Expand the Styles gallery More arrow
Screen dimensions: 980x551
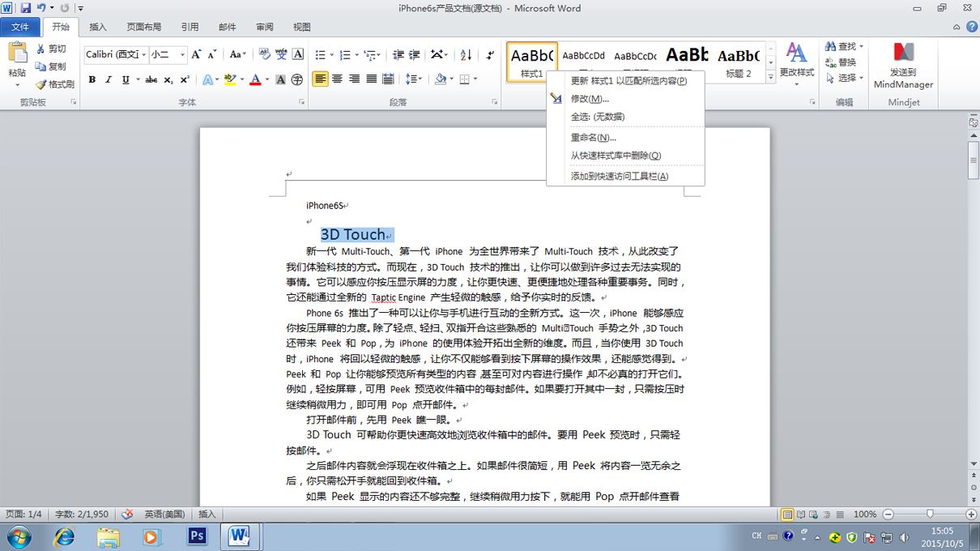770,75
